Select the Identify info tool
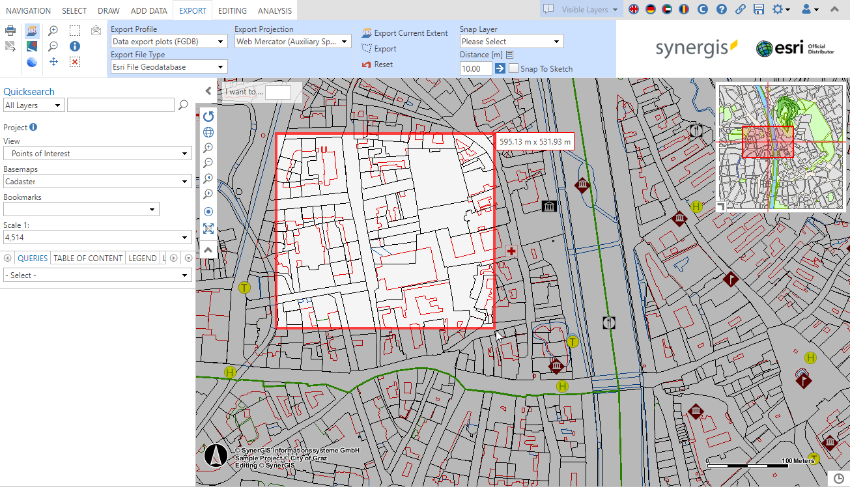The width and height of the screenshot is (850, 504). [x=74, y=47]
